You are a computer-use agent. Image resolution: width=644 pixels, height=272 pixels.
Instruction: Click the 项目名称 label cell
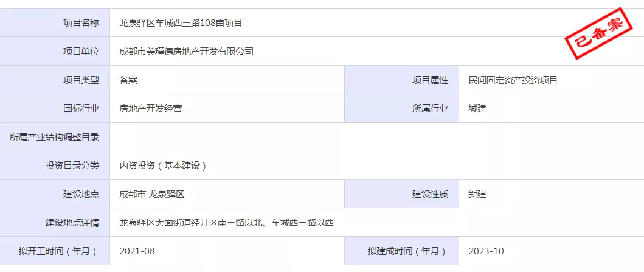coord(55,22)
